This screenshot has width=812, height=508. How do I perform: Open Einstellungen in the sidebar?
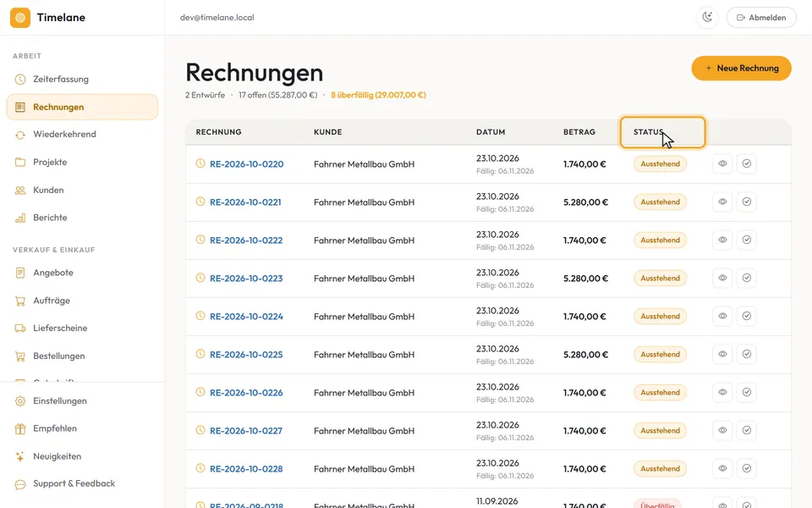point(82,400)
